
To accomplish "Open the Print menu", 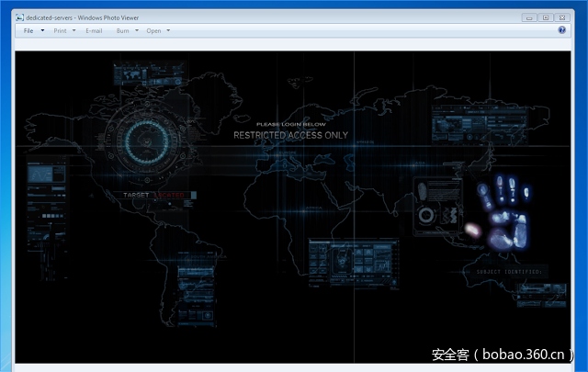I will click(60, 31).
